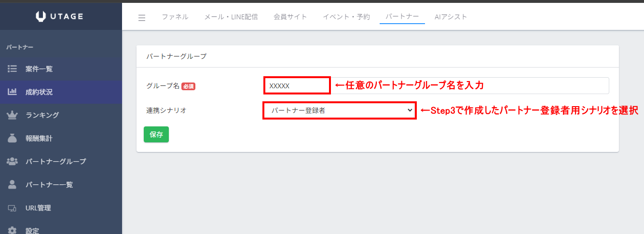Screen dimensions: 644x234
Task: Click the ランキング crown icon
Action: point(13,115)
